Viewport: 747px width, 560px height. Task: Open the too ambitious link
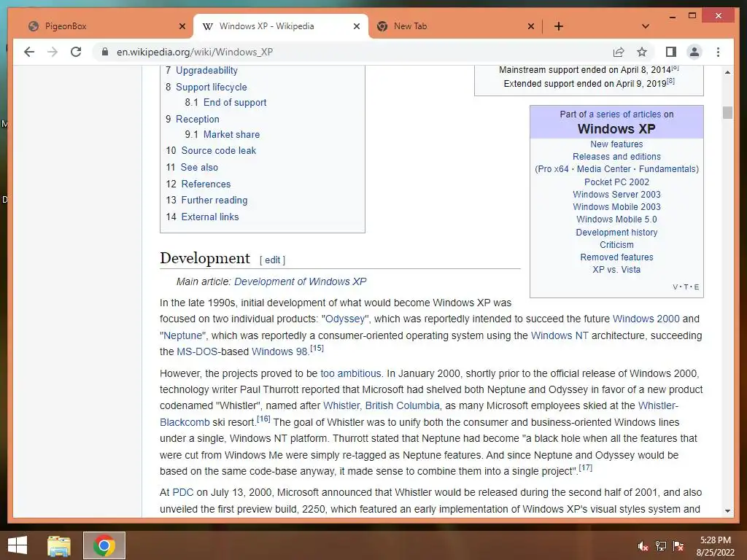tap(351, 373)
